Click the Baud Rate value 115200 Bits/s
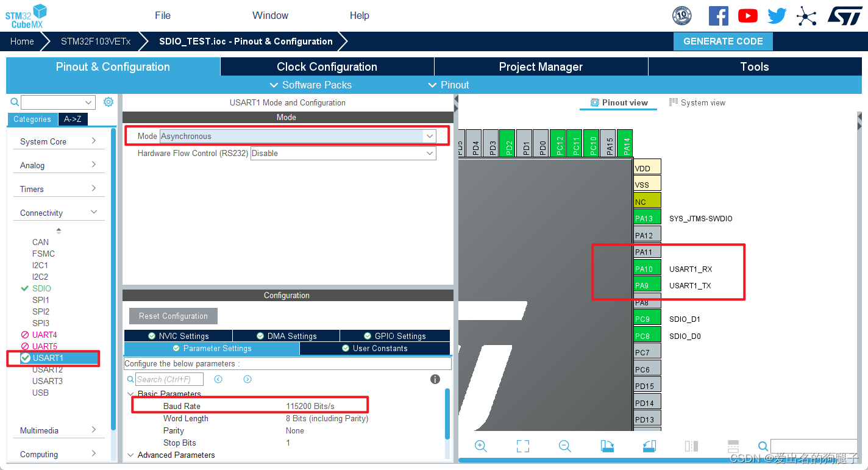 click(x=310, y=406)
